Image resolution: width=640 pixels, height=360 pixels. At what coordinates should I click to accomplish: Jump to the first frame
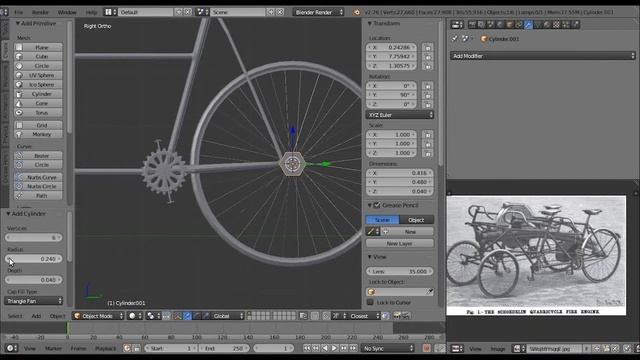tap(307, 349)
